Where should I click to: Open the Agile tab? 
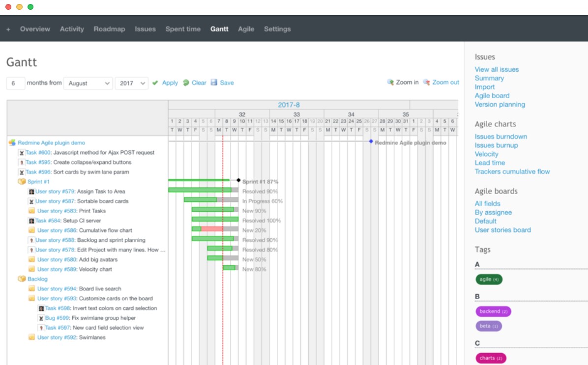246,29
